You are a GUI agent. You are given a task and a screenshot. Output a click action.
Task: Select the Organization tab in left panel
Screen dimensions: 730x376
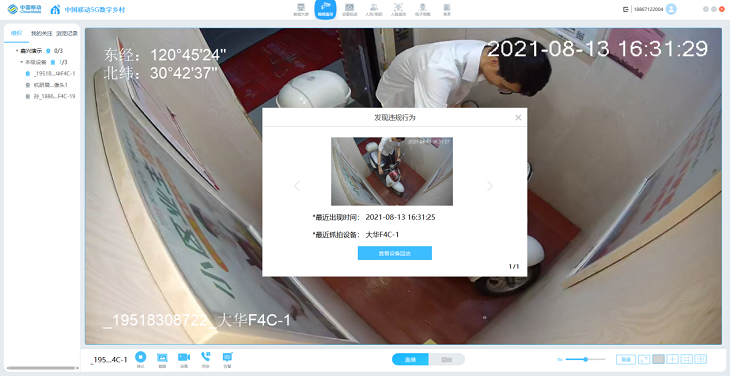click(16, 33)
